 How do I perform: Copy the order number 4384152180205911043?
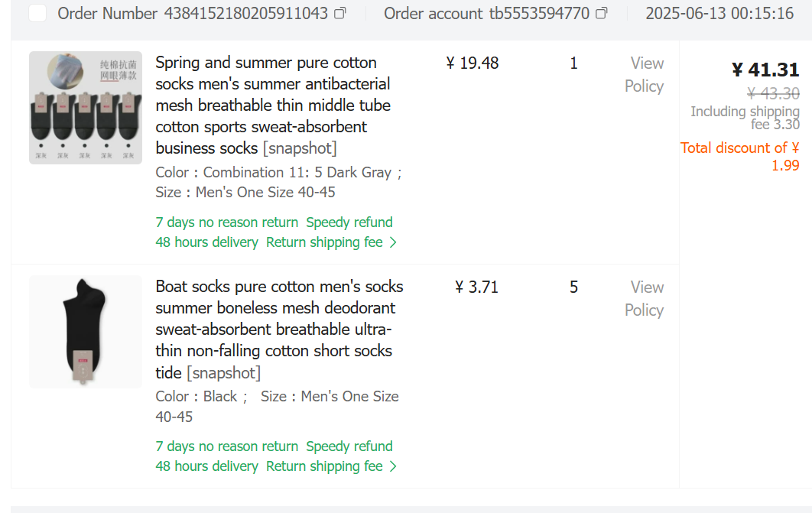coord(341,14)
